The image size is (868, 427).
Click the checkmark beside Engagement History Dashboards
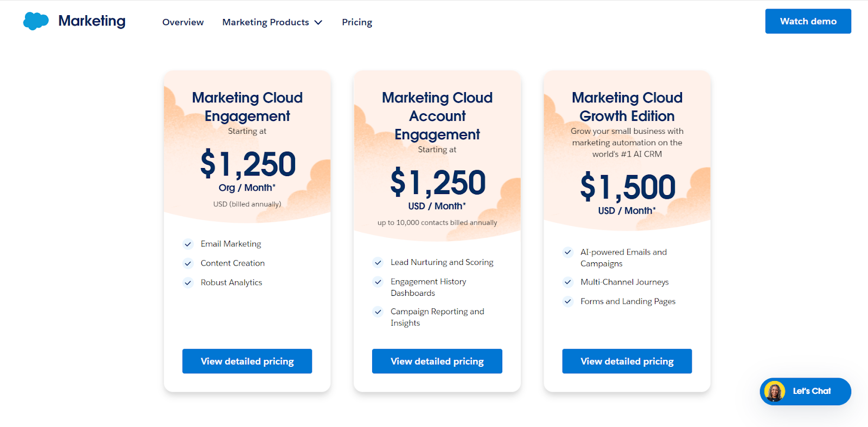tap(378, 282)
